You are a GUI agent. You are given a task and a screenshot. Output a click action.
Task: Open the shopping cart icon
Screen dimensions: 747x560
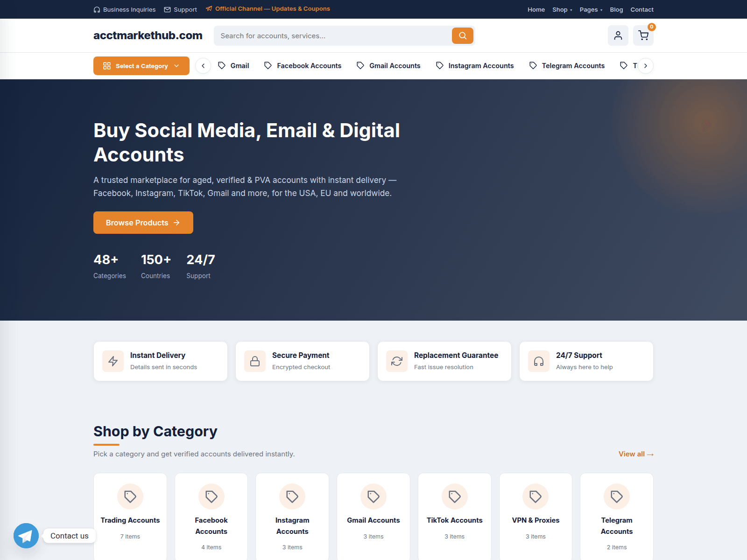pos(643,35)
